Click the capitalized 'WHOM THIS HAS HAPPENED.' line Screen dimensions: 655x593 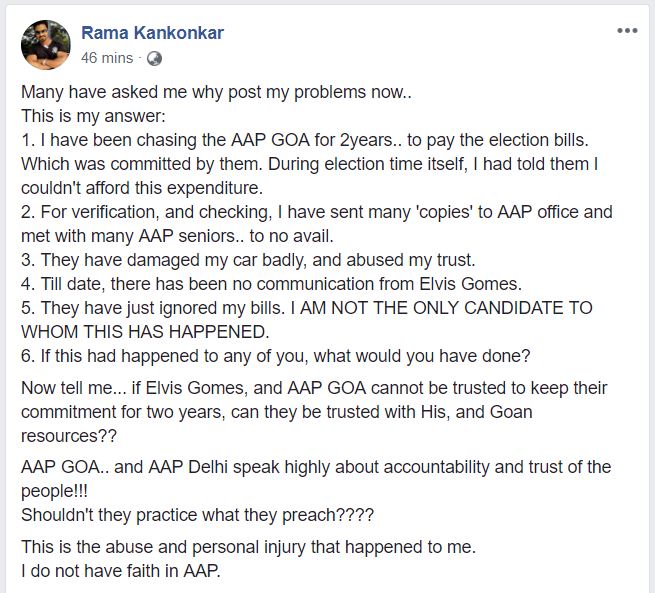coord(145,332)
